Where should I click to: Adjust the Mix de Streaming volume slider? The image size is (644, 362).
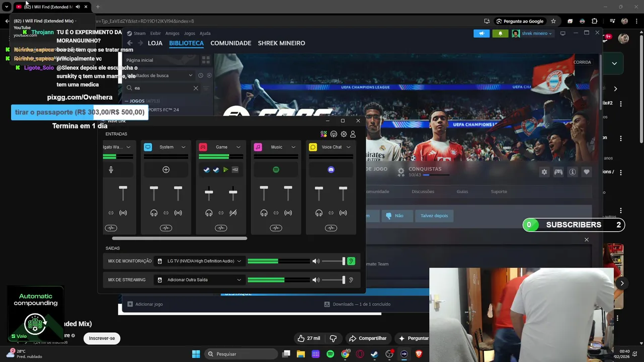point(334,280)
